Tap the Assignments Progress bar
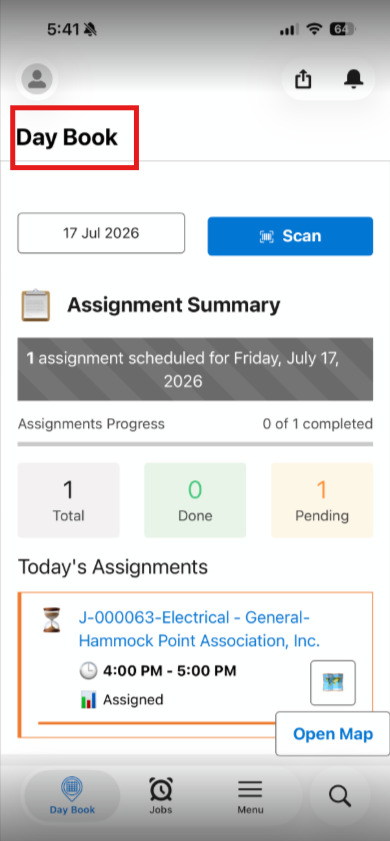 (195, 444)
